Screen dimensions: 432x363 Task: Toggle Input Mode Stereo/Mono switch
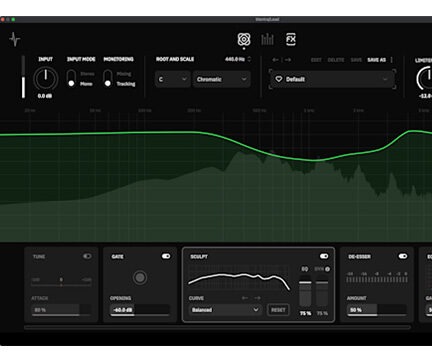[71, 79]
